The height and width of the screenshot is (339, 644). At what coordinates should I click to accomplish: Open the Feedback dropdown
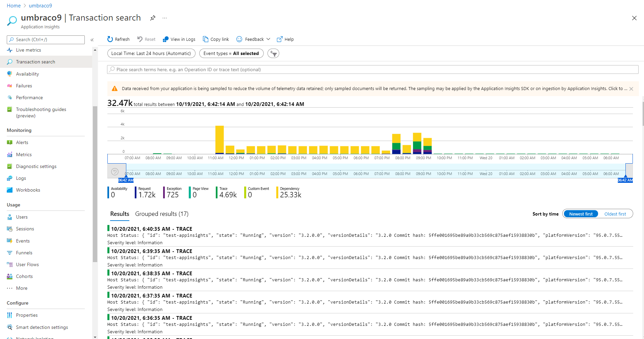tap(253, 39)
